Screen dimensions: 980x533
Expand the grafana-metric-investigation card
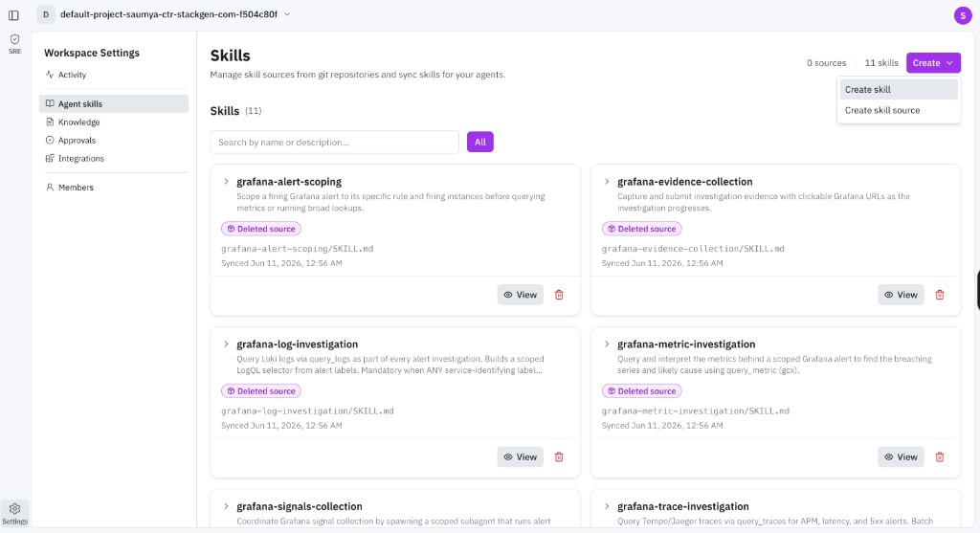606,344
